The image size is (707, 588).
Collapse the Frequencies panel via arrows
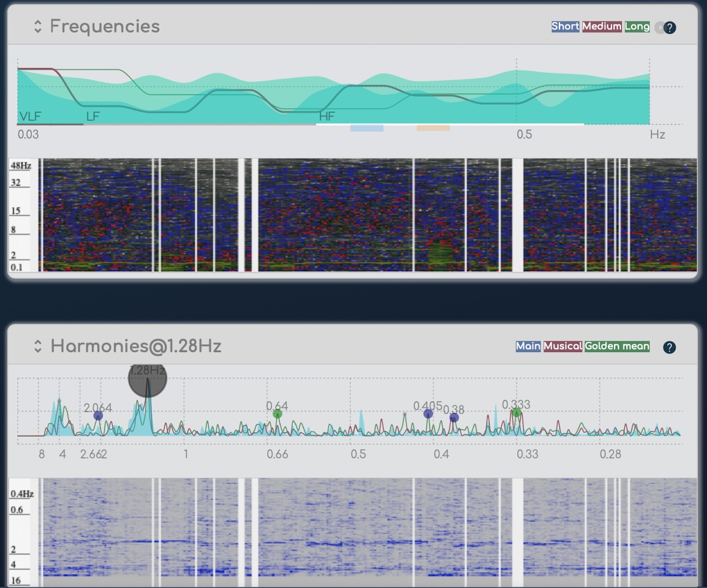click(38, 26)
